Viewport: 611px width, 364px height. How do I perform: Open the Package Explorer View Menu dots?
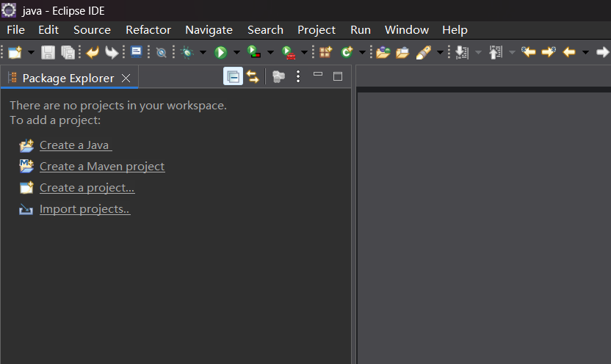click(x=298, y=76)
